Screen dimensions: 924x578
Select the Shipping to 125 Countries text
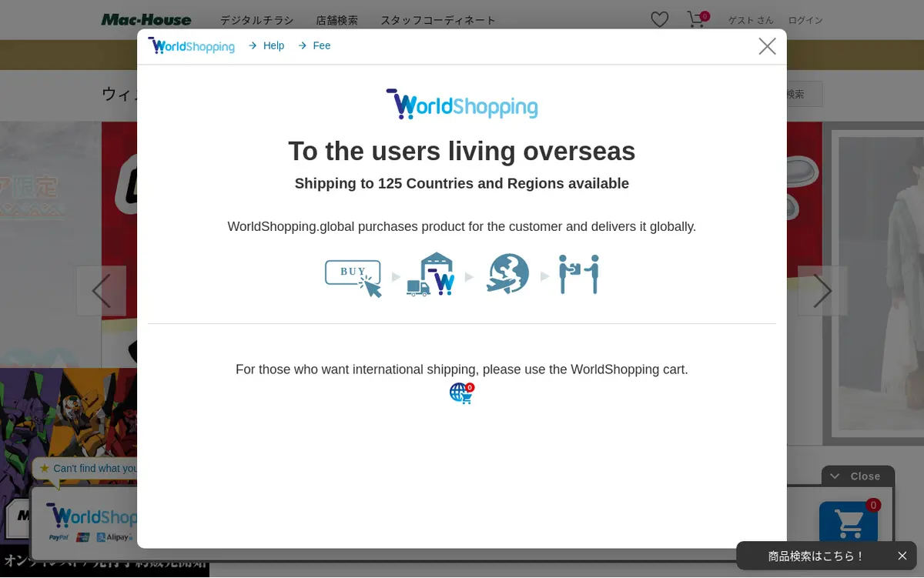[462, 183]
